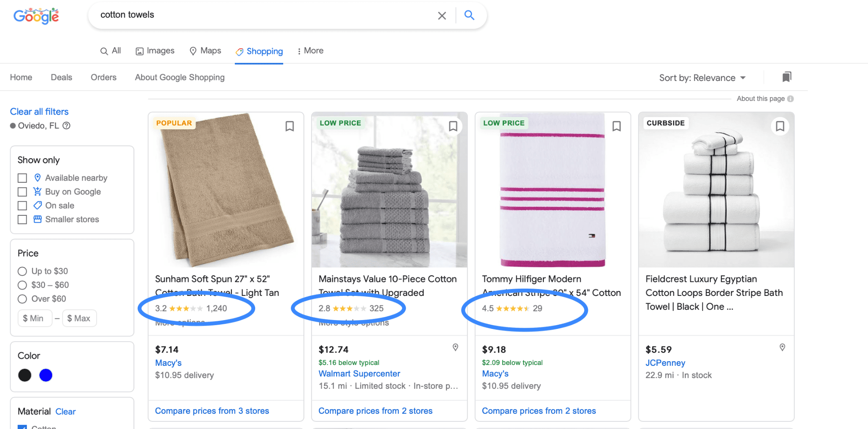This screenshot has width=868, height=429.
Task: Clear the search box with the X icon
Action: point(442,16)
